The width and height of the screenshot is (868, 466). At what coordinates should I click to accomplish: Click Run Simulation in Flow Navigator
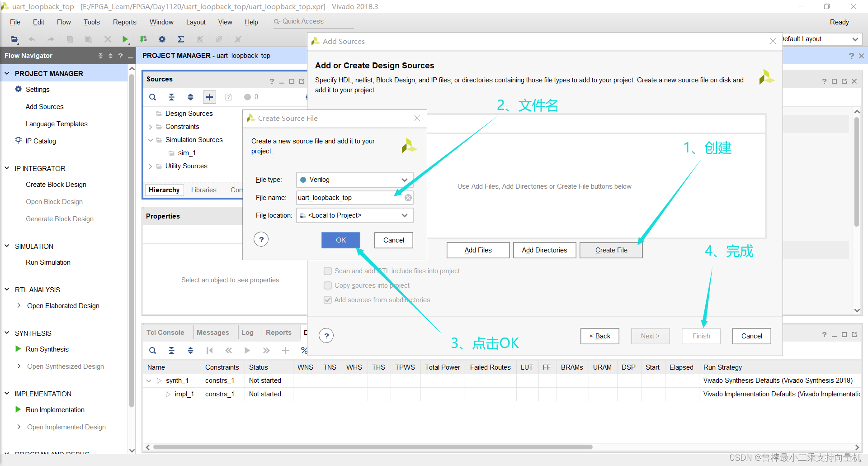point(48,262)
